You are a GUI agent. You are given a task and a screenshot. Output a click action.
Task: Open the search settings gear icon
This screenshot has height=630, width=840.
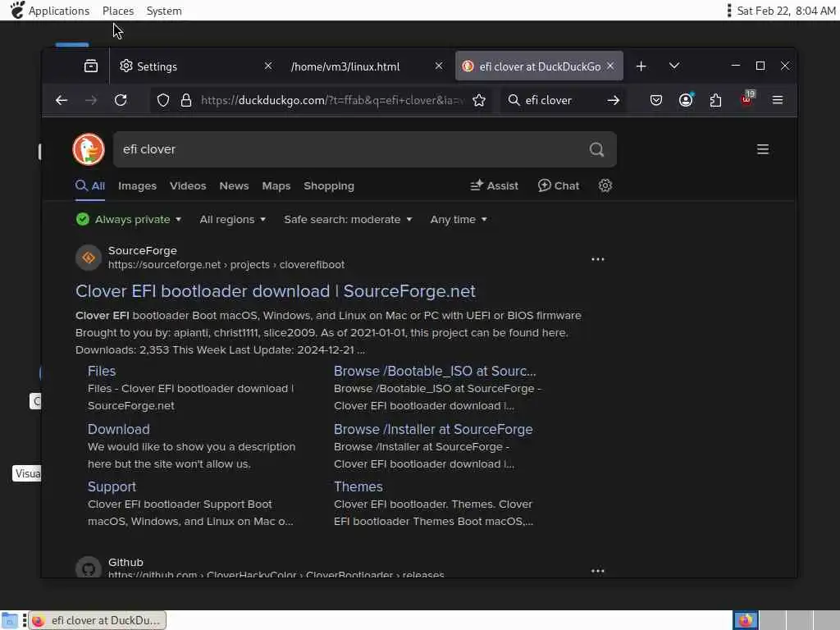point(605,185)
